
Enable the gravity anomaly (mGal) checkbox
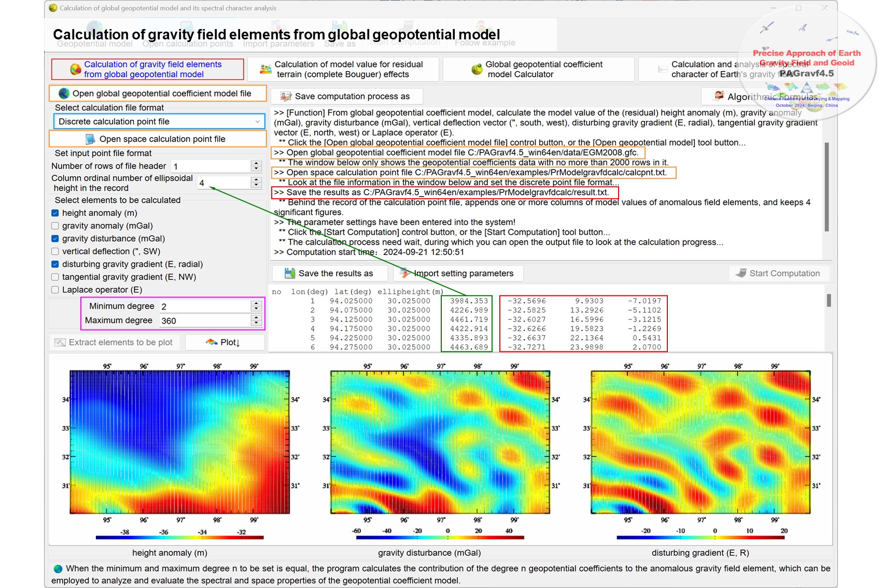coord(55,226)
